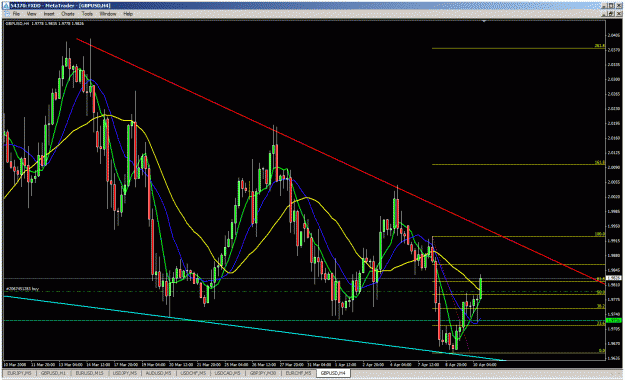Minimize the MetaTrader main window
The width and height of the screenshot is (625, 380).
(x=605, y=6)
